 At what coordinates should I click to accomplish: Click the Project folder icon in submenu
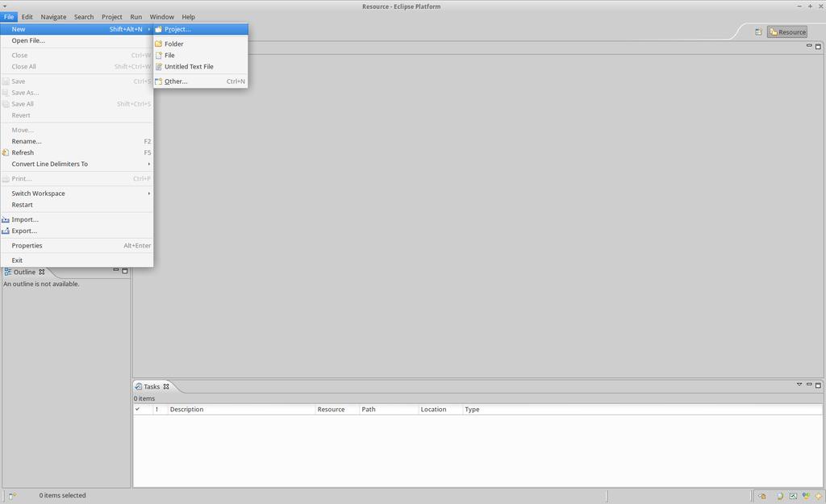click(x=159, y=29)
